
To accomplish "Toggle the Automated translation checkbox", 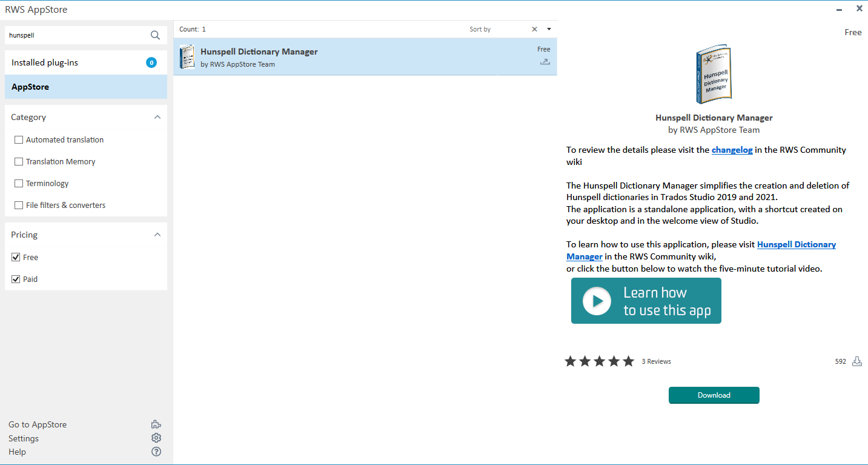I will tap(19, 139).
